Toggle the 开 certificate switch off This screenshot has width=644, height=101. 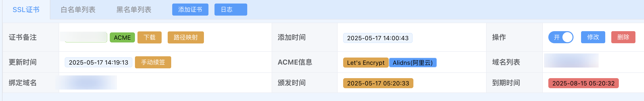(561, 37)
